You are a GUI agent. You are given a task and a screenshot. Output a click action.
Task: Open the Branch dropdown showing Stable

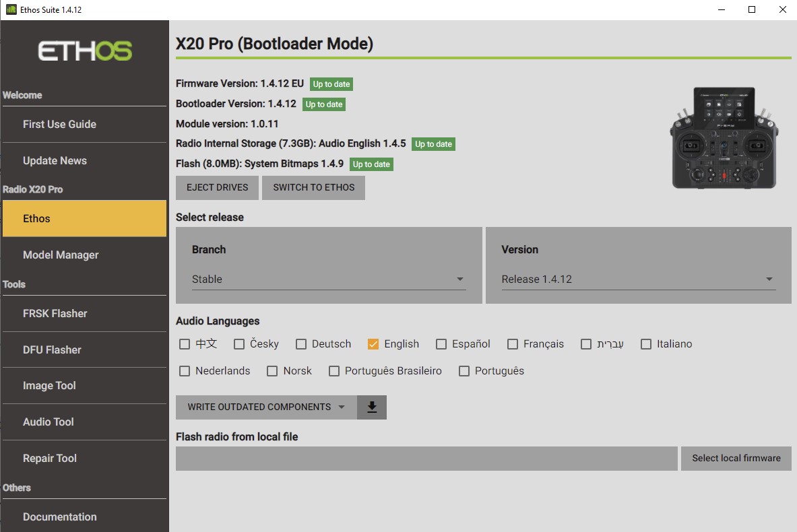[329, 279]
